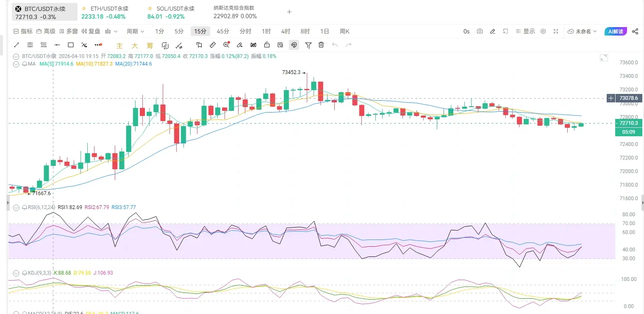Screen dimensions: 644x314
Task: Toggle the magnet link drawing mode
Action: [x=294, y=45]
